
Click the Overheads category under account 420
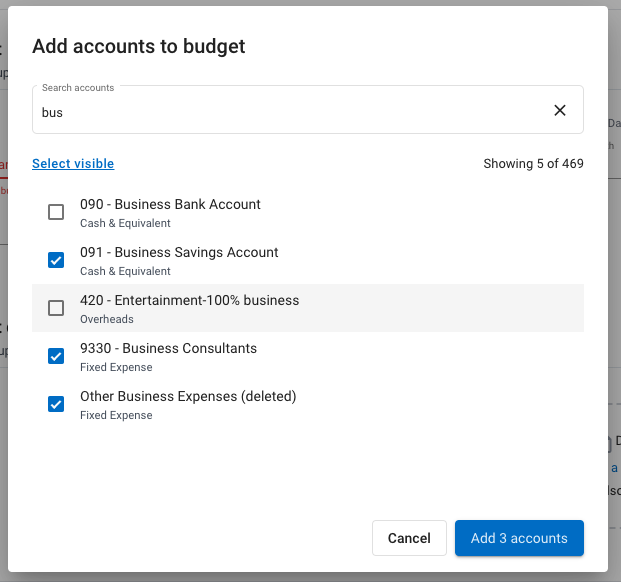[x=107, y=319]
